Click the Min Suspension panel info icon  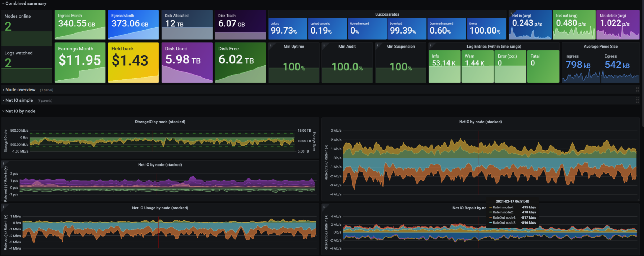[x=377, y=45]
